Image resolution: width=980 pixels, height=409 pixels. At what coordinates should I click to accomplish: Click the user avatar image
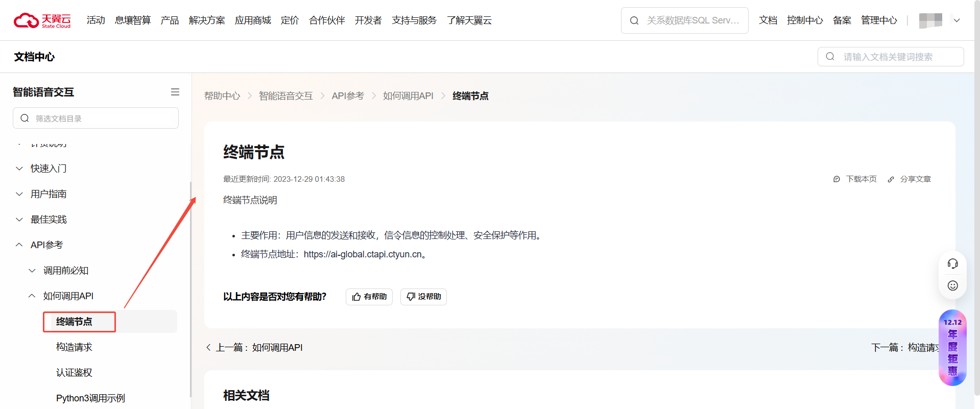[x=930, y=20]
